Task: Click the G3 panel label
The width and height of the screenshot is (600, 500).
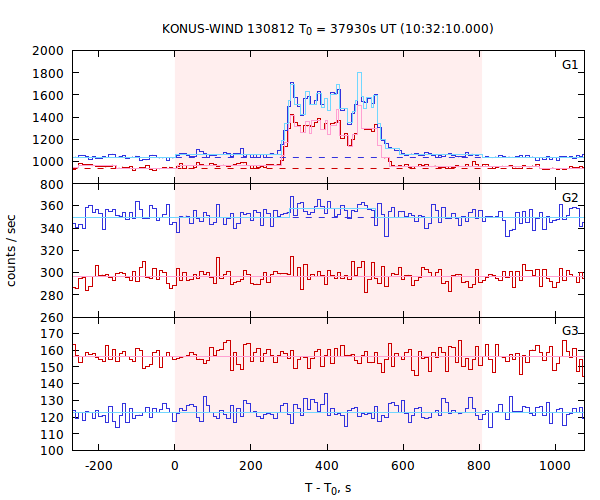Action: 570,331
